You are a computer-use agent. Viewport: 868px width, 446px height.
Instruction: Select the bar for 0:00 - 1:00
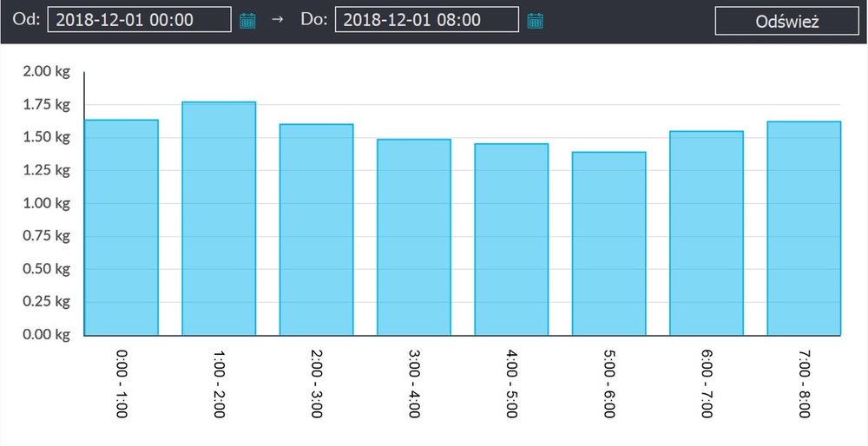click(x=122, y=227)
